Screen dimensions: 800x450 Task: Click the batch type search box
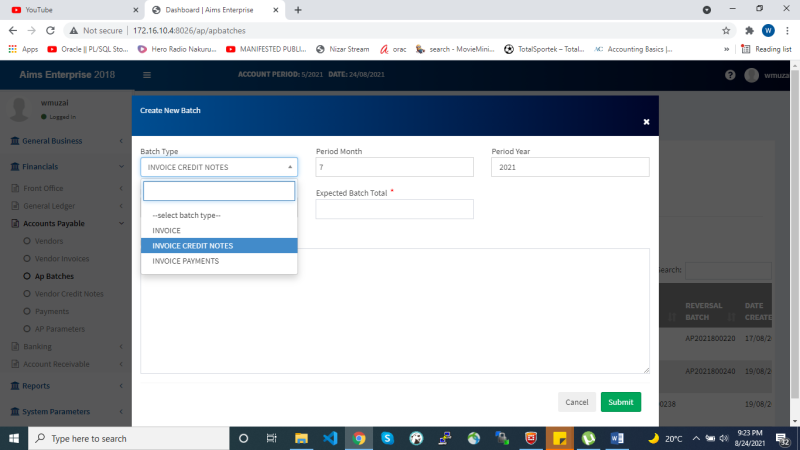tap(219, 191)
